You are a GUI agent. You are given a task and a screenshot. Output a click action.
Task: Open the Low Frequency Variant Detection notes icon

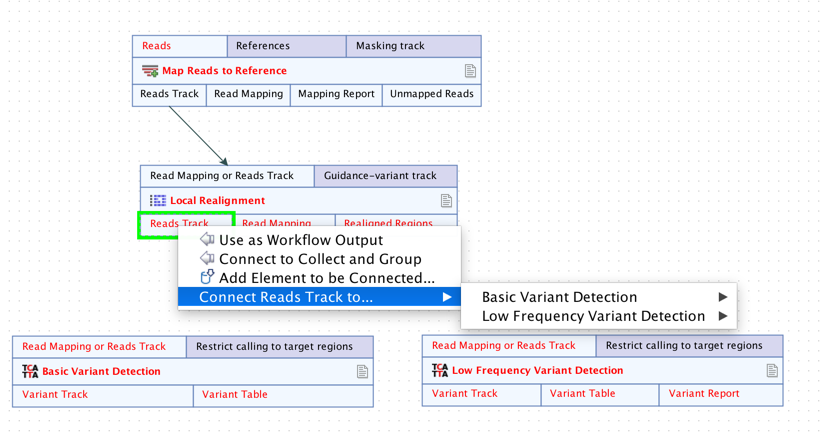coord(772,371)
